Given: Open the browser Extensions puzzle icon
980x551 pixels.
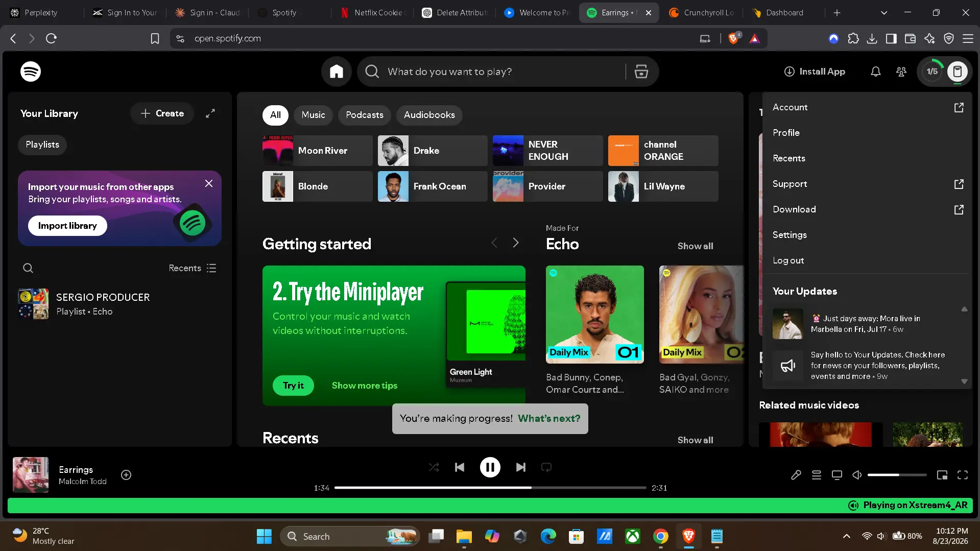Looking at the screenshot, I should tap(853, 38).
